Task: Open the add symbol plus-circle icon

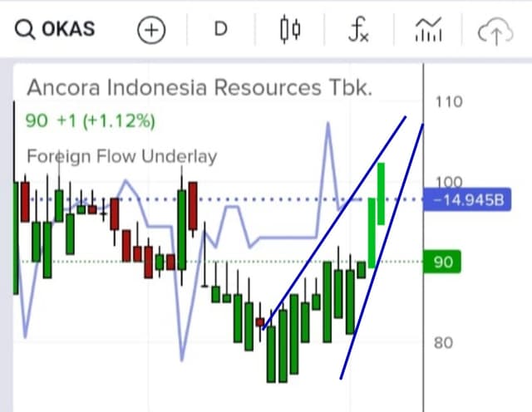Action: click(151, 31)
